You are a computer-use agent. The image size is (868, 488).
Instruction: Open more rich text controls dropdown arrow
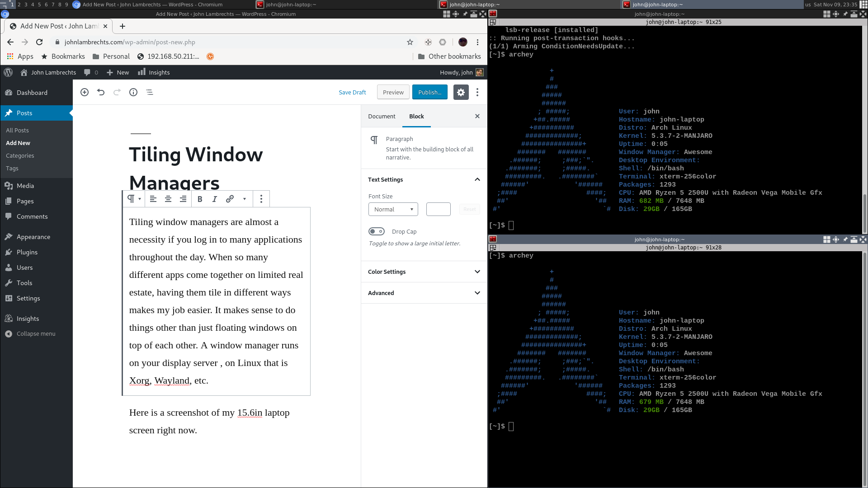(x=245, y=199)
